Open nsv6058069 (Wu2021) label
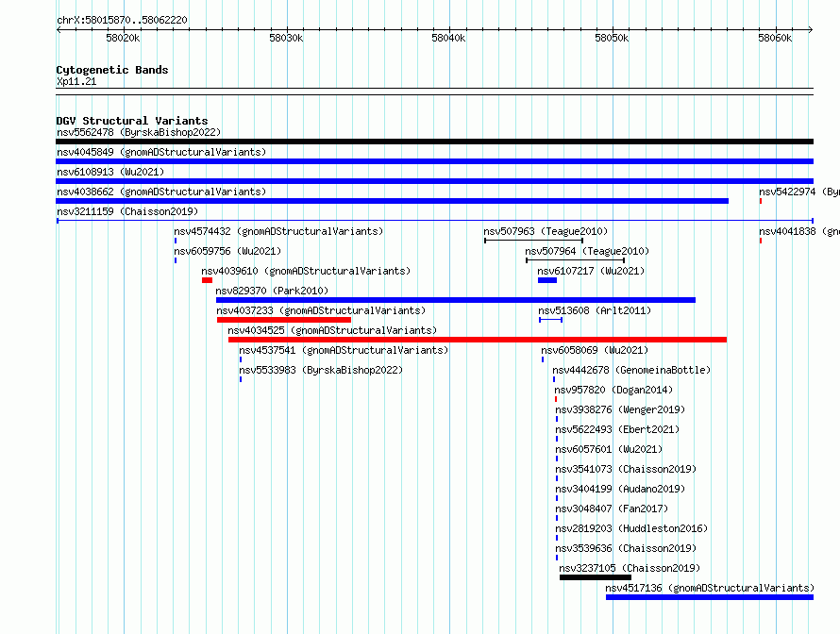Viewport: 840px width, 634px height. pos(595,350)
